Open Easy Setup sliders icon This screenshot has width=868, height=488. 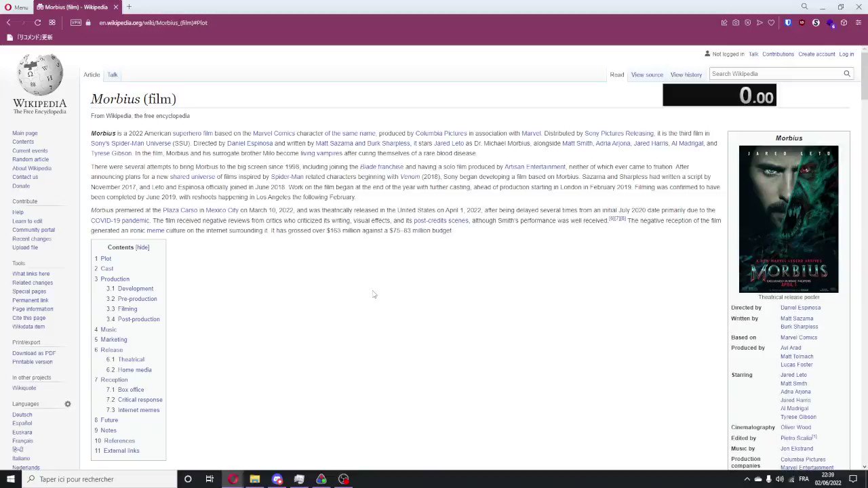[859, 22]
